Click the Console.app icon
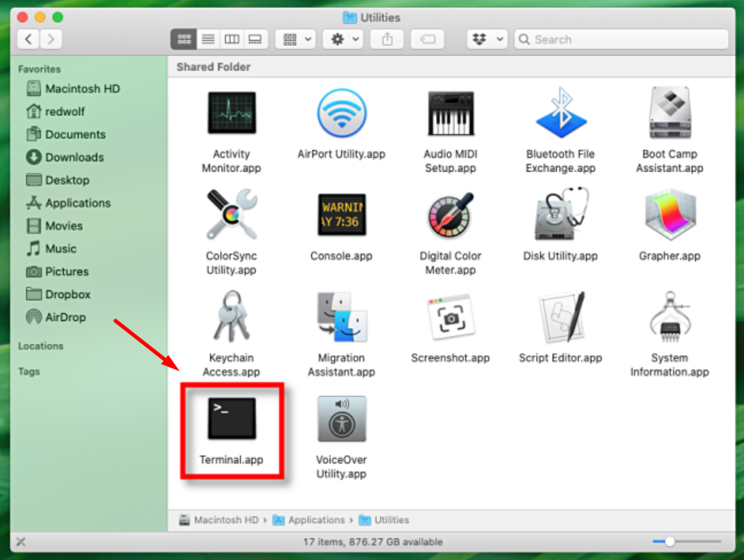Screen dimensions: 744x560 342,215
